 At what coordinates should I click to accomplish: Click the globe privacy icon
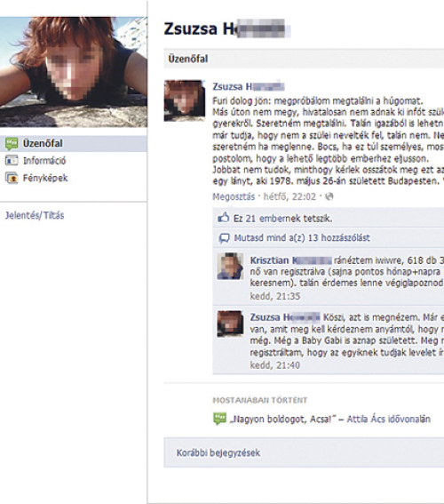pyautogui.click(x=329, y=196)
